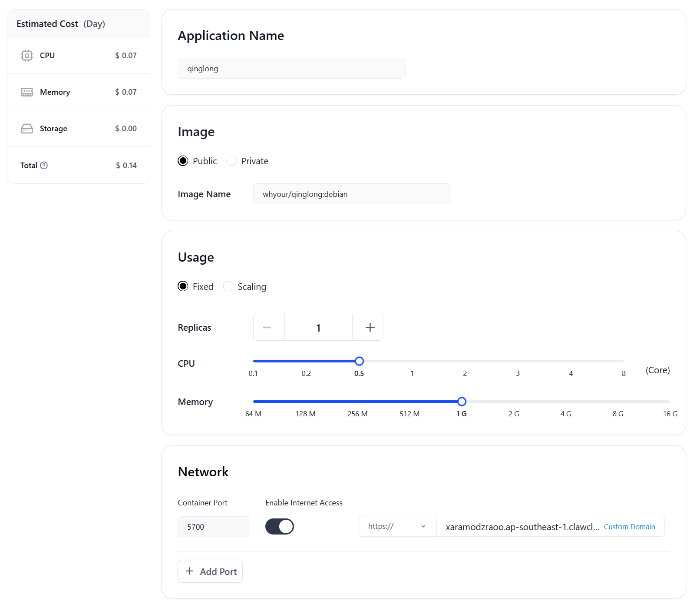Click the Storage drive icon

(27, 129)
